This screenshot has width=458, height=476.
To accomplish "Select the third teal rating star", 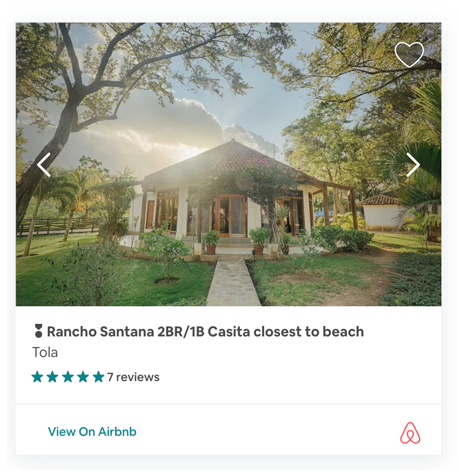I will click(x=68, y=377).
